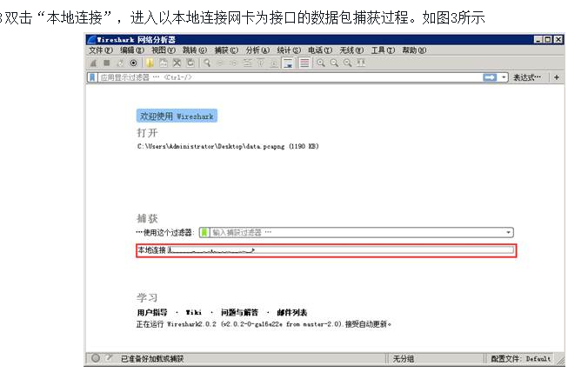Toggle the colorize packet list icon

point(304,63)
